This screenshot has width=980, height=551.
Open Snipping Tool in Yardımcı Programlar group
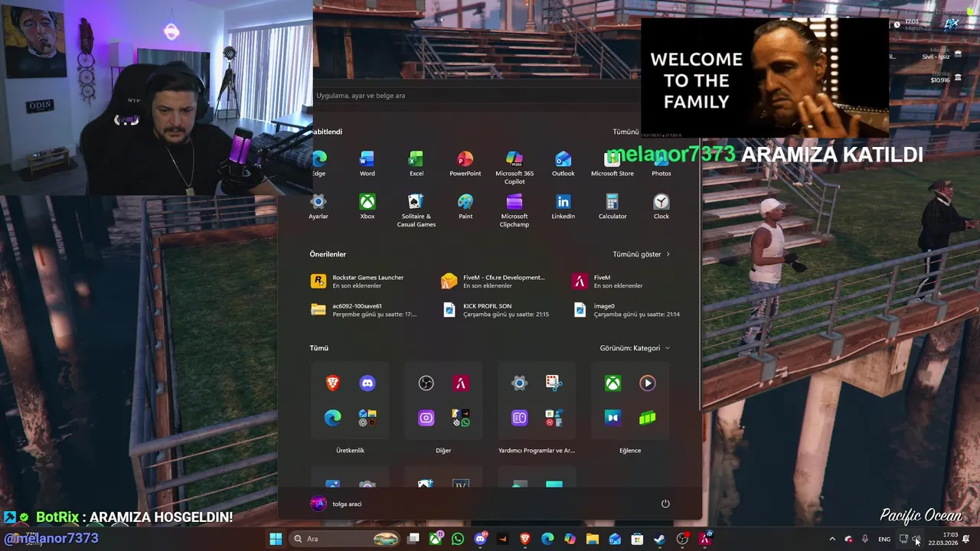tap(554, 383)
